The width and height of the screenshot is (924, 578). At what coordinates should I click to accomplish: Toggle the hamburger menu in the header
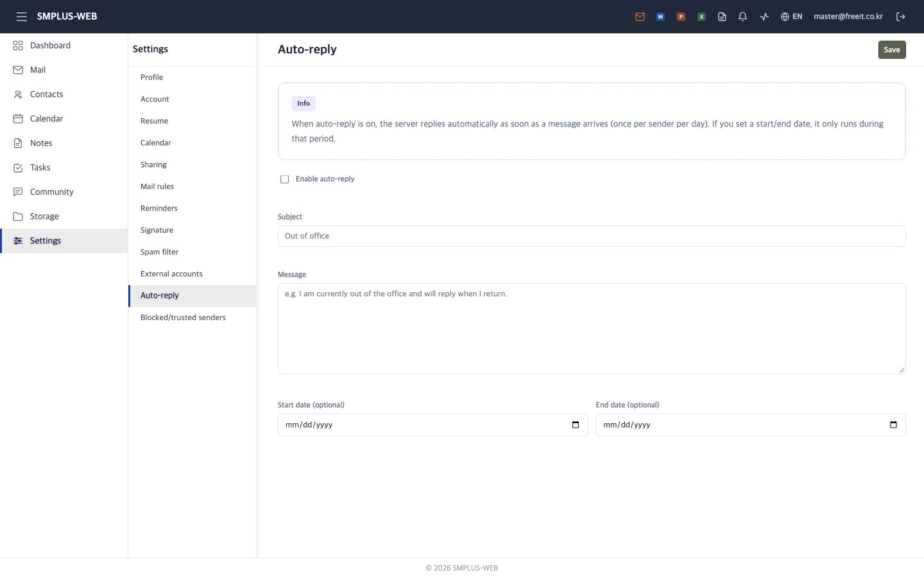[x=22, y=17]
